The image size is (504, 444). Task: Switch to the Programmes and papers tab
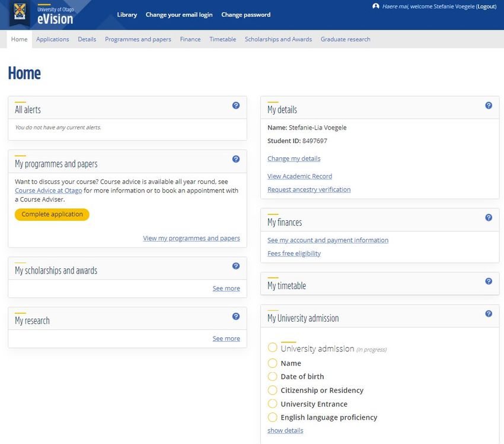point(138,39)
